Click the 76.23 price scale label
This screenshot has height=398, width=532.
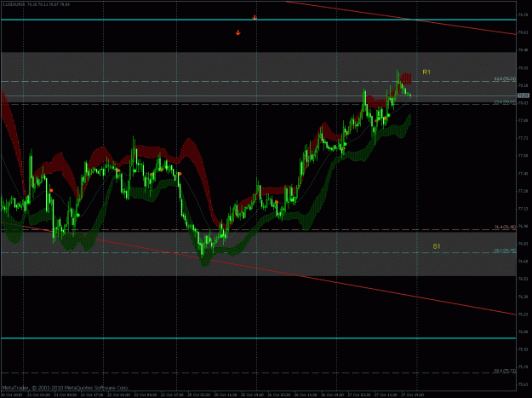click(523, 314)
